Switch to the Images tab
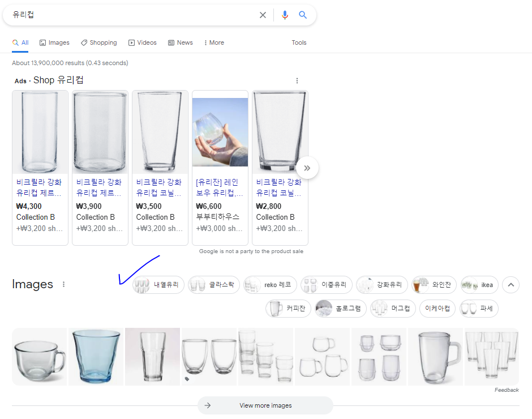This screenshot has height=419, width=532. point(54,42)
